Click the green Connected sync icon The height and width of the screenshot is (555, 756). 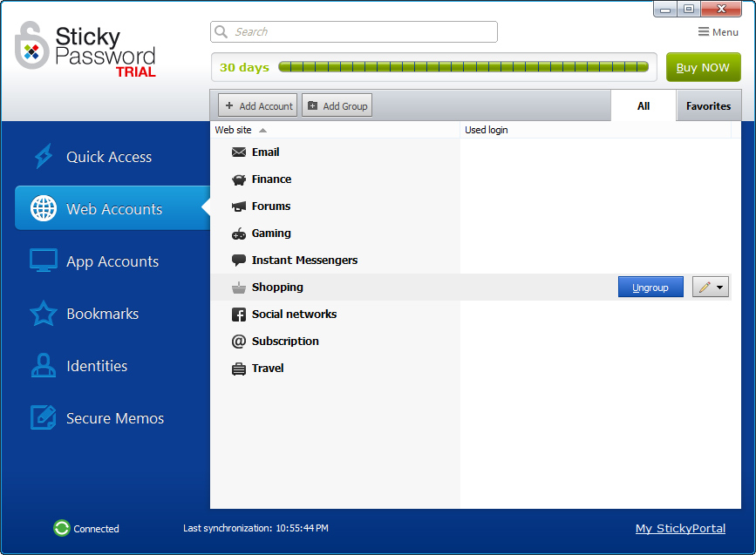[x=62, y=528]
